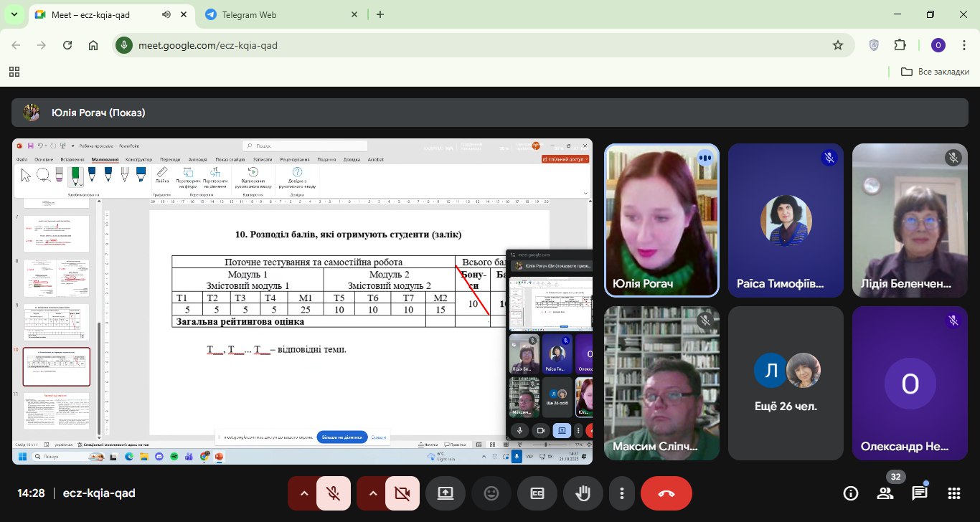Open the activities grid panel
Viewport: 980px width, 522px height.
pos(954,493)
